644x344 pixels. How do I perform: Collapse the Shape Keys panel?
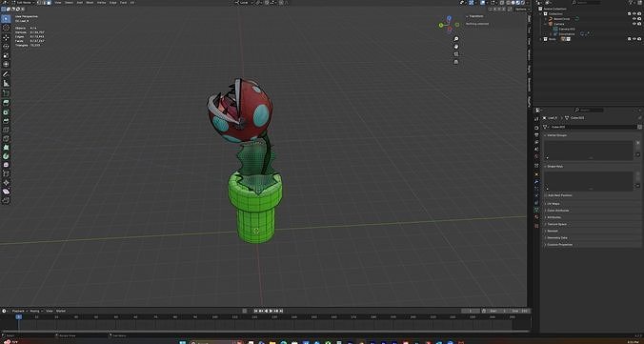555,167
